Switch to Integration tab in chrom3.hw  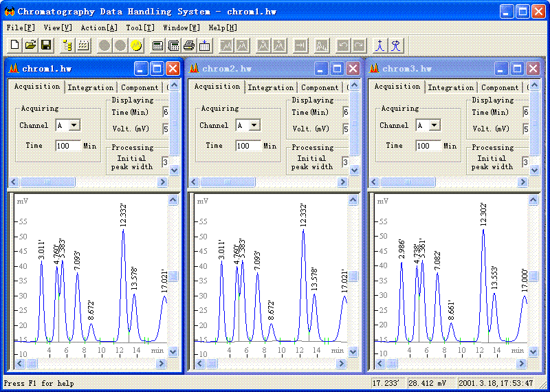click(451, 88)
